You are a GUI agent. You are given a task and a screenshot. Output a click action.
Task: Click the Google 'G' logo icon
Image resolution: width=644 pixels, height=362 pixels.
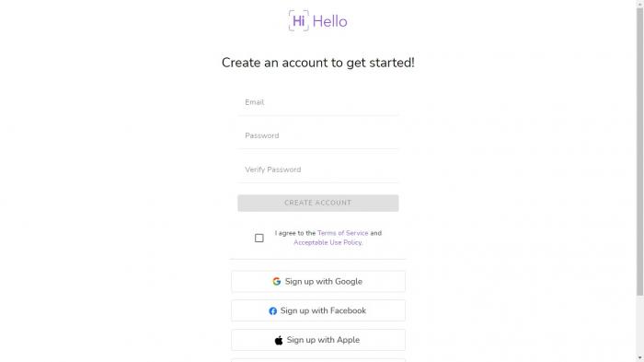pos(276,281)
